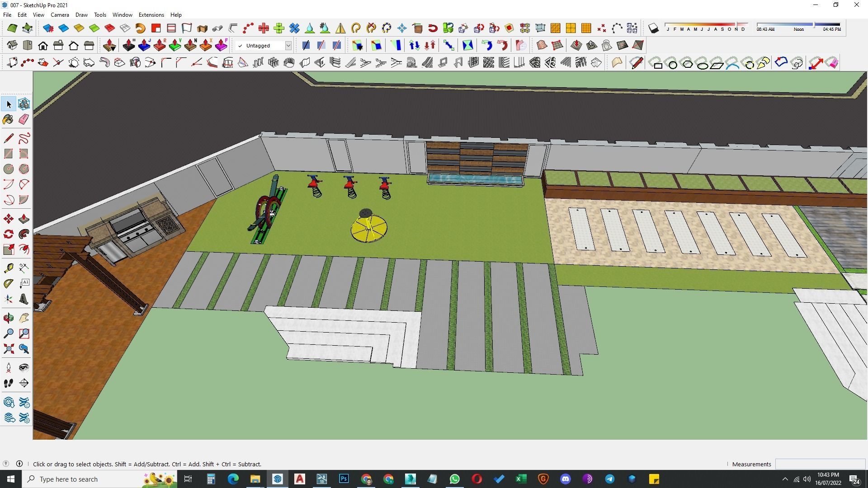Select the Pan hand tool
The height and width of the screenshot is (488, 868).
click(24, 318)
